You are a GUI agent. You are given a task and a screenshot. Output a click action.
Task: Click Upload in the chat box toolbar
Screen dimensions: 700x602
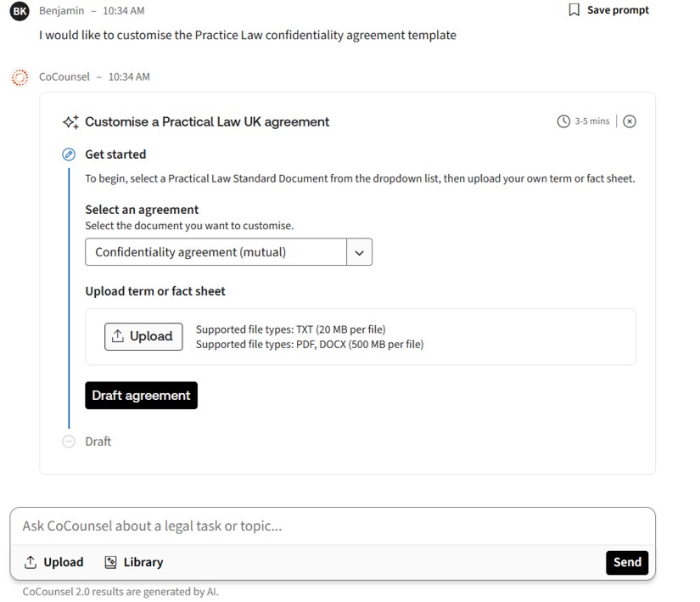(53, 562)
